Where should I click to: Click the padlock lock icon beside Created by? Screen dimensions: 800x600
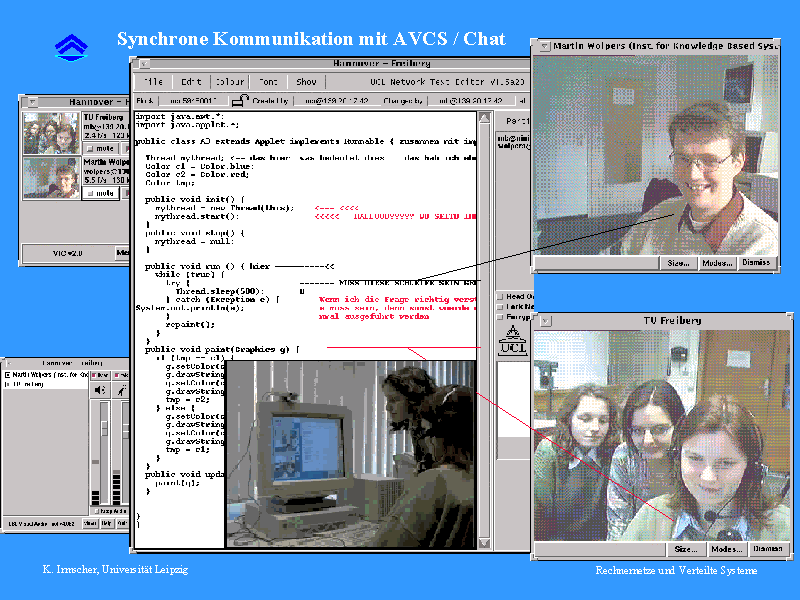pyautogui.click(x=240, y=101)
